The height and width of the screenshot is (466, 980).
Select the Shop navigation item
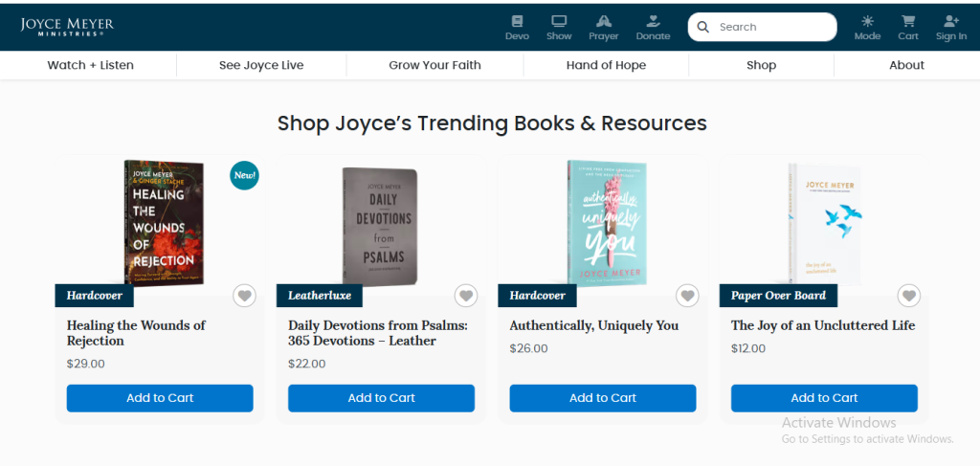tap(761, 65)
